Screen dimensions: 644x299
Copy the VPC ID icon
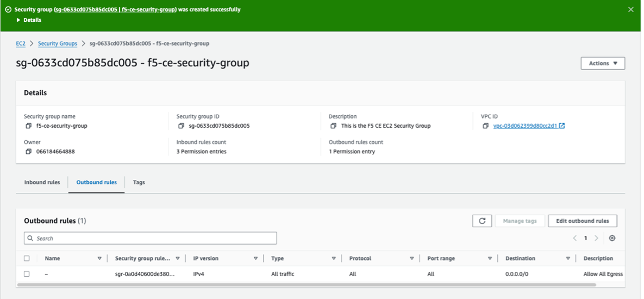pyautogui.click(x=485, y=126)
